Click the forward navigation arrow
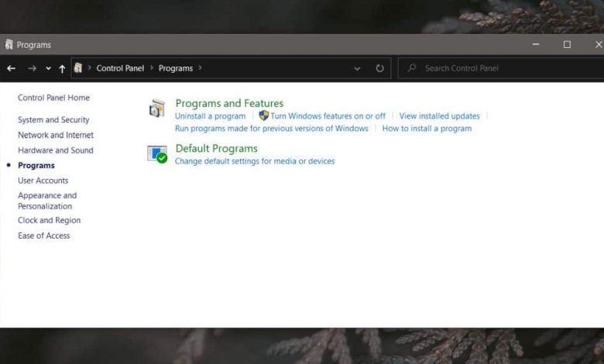 pyautogui.click(x=32, y=69)
